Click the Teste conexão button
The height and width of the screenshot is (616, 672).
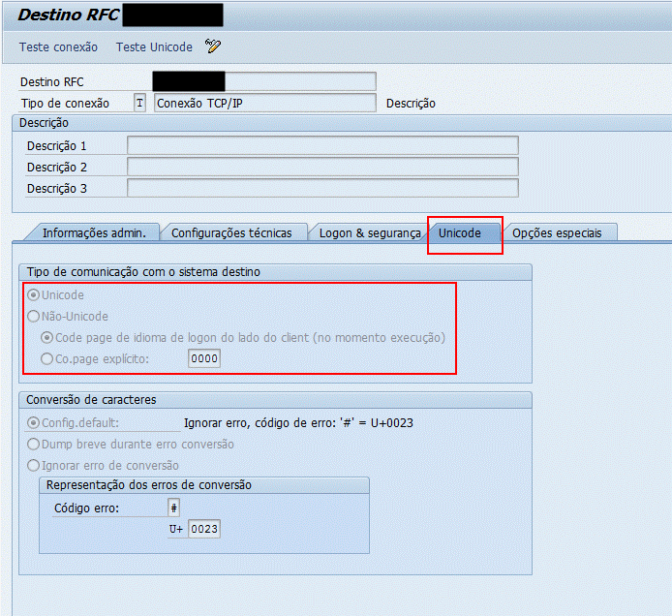[x=58, y=47]
